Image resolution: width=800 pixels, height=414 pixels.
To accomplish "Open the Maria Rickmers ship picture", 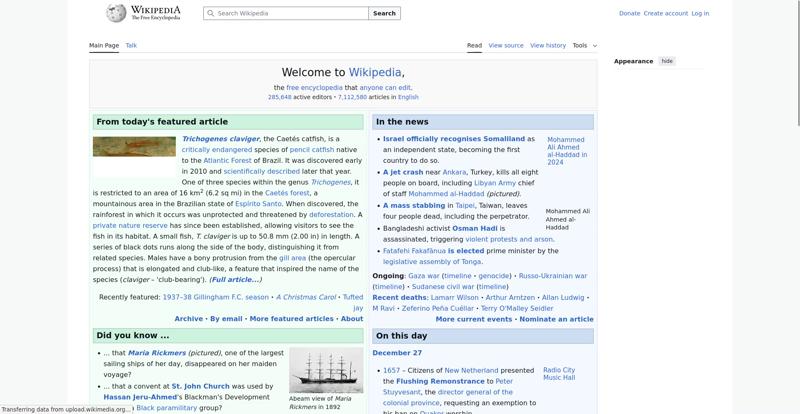I will coord(326,371).
